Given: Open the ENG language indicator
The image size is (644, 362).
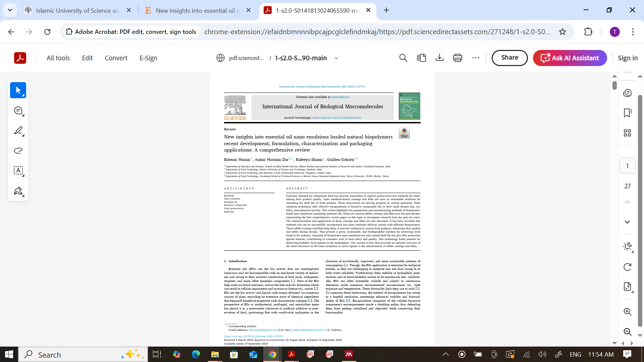Looking at the screenshot, I should [x=576, y=354].
